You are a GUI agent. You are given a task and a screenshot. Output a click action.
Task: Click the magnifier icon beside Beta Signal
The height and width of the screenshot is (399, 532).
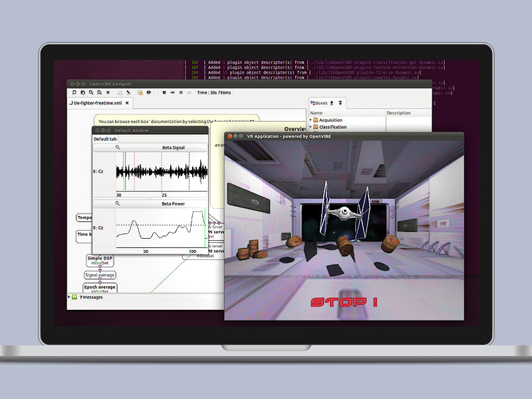pos(117,148)
